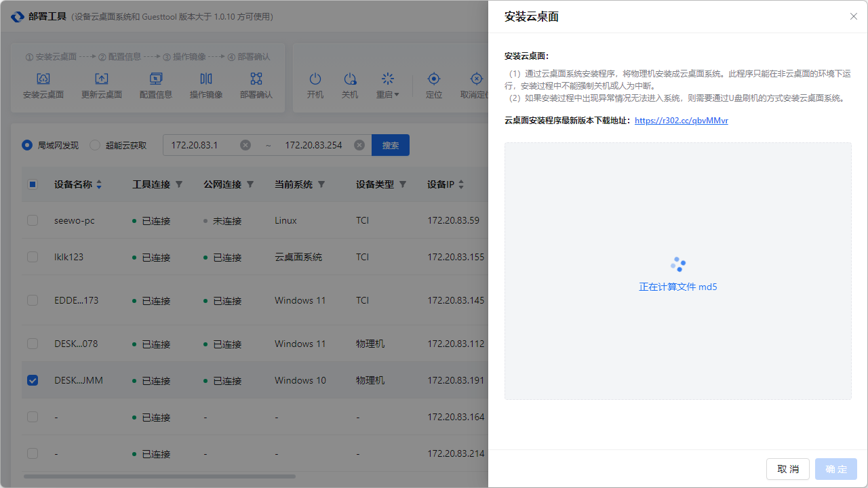
Task: Click the 关机 shutdown icon
Action: [x=350, y=79]
